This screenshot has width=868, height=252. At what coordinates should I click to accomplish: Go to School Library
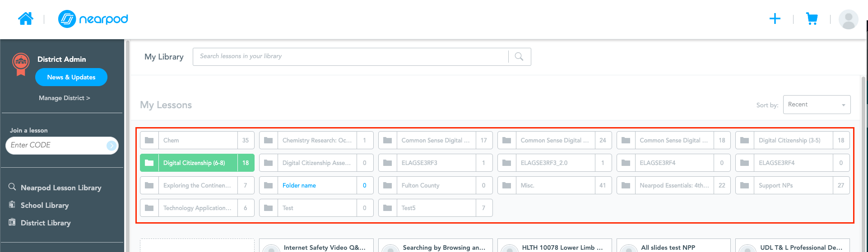pyautogui.click(x=44, y=205)
